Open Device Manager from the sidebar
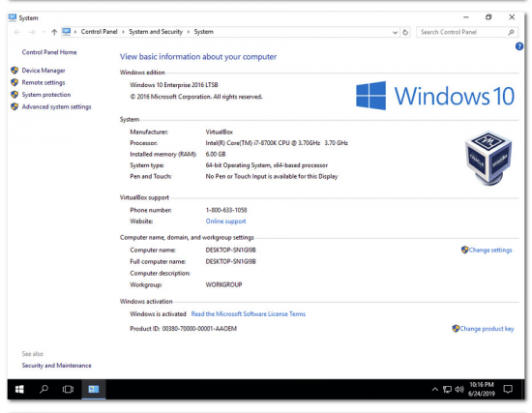Viewport: 532px width, 413px height. tap(44, 71)
